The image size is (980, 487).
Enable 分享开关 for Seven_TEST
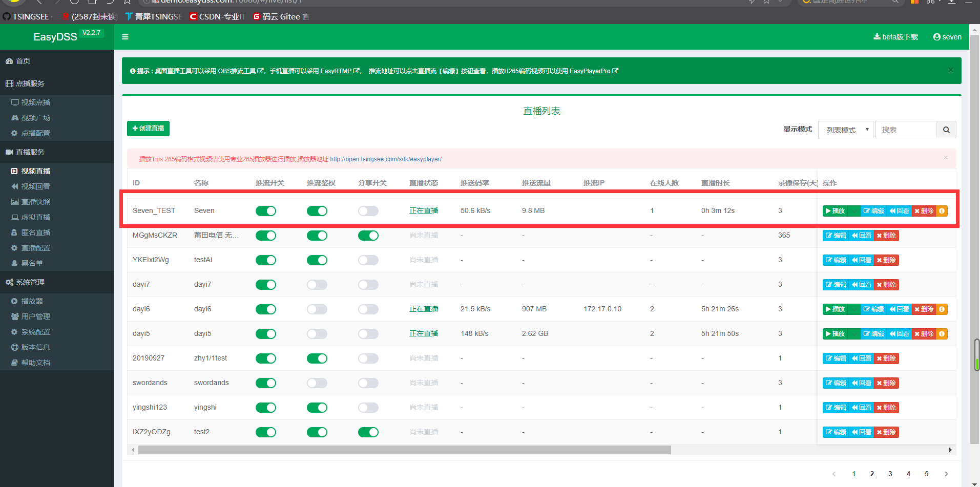(368, 211)
